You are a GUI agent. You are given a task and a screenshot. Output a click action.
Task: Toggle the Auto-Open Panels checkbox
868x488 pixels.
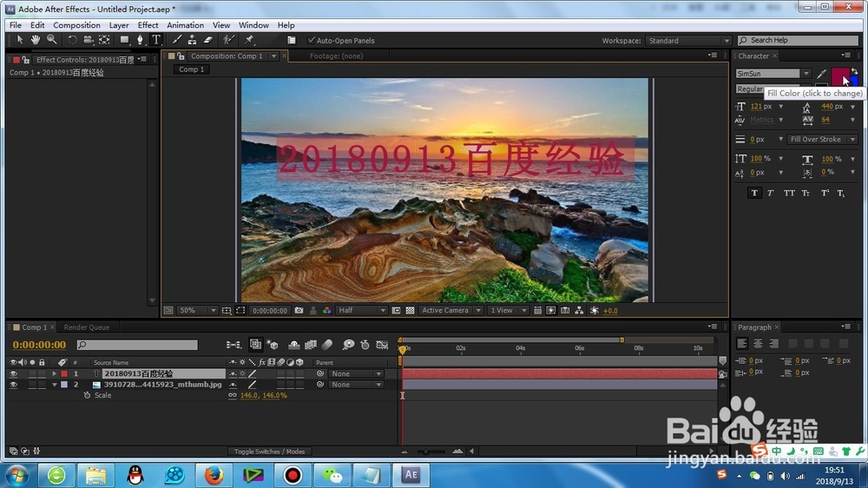(x=311, y=41)
